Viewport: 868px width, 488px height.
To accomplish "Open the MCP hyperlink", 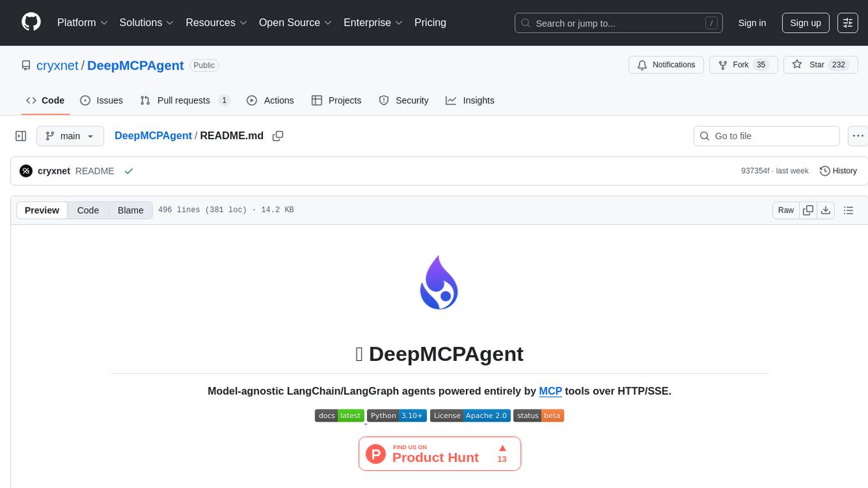I will click(x=550, y=391).
